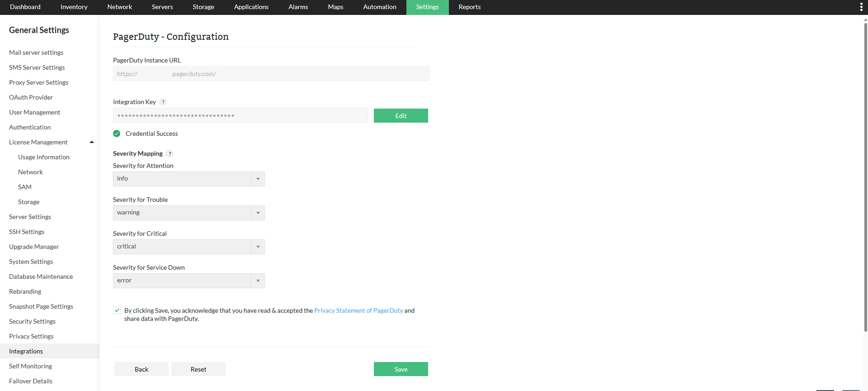Go to System Settings
Viewport: 868px width, 391px height.
31,262
